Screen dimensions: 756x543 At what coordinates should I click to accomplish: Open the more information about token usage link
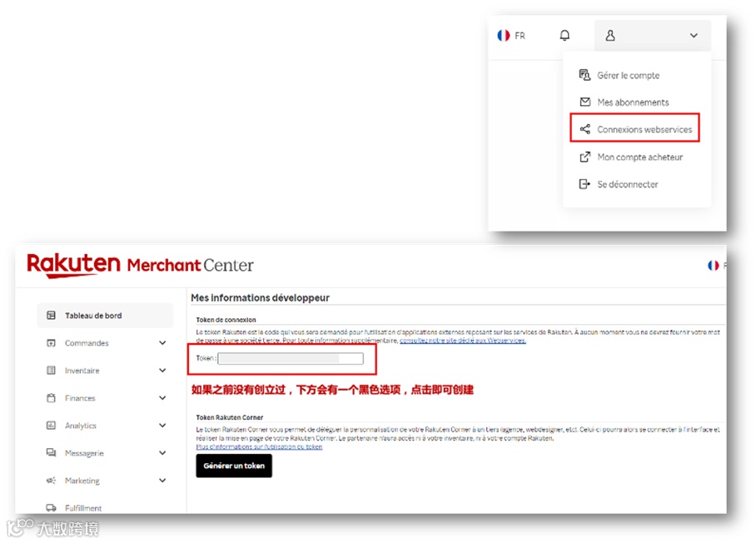click(259, 446)
